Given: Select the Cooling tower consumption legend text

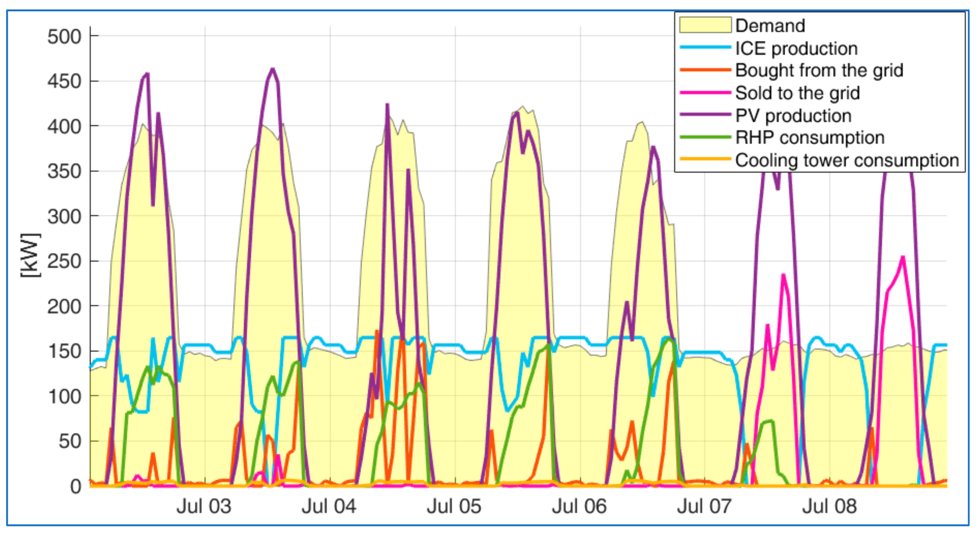Looking at the screenshot, I should pos(847,160).
